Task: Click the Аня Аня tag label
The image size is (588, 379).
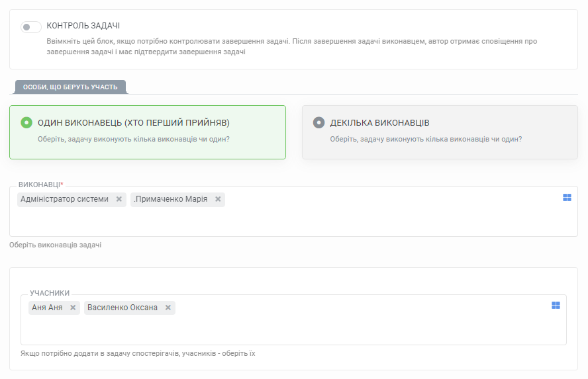Action: click(47, 308)
